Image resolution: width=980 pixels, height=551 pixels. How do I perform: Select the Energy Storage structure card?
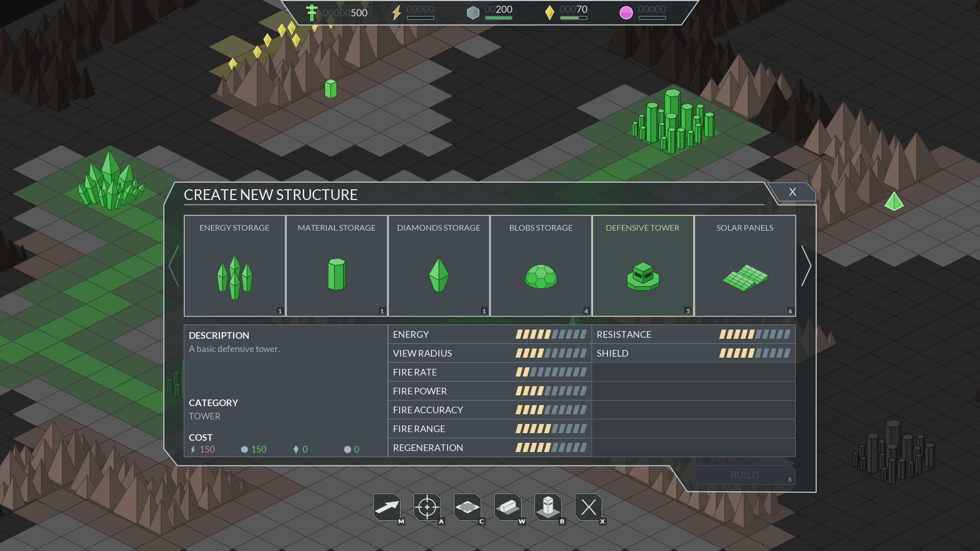[234, 266]
